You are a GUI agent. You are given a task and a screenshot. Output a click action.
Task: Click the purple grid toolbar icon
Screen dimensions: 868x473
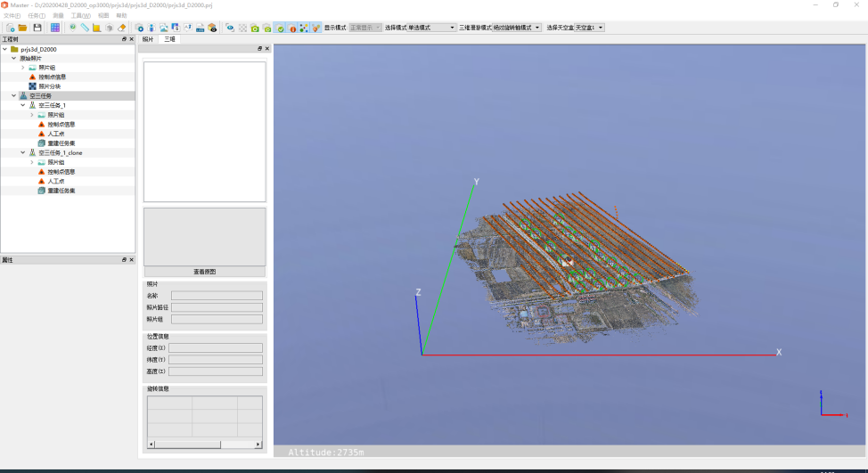click(54, 28)
